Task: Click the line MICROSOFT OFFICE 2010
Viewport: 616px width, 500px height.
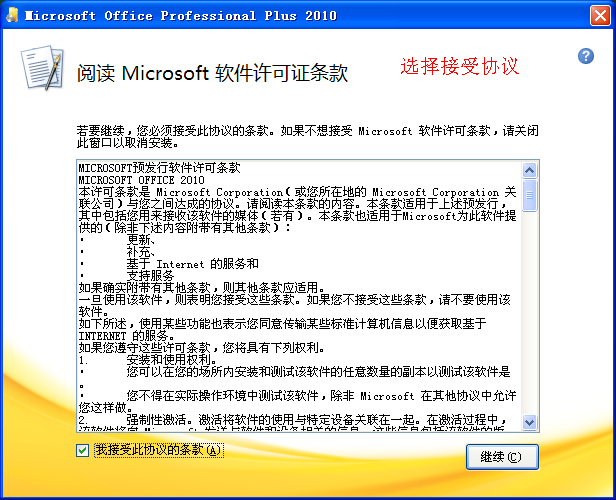Action: tap(141, 180)
